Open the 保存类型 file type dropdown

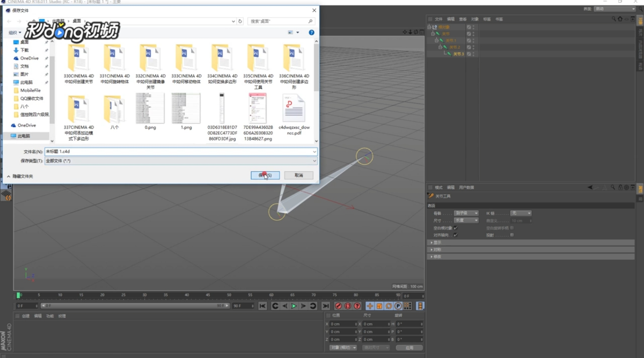181,161
